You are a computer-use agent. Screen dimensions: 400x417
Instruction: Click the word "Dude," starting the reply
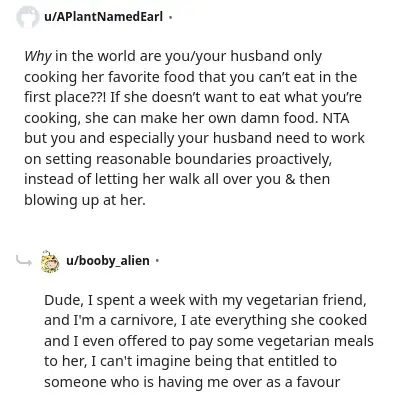(x=64, y=300)
